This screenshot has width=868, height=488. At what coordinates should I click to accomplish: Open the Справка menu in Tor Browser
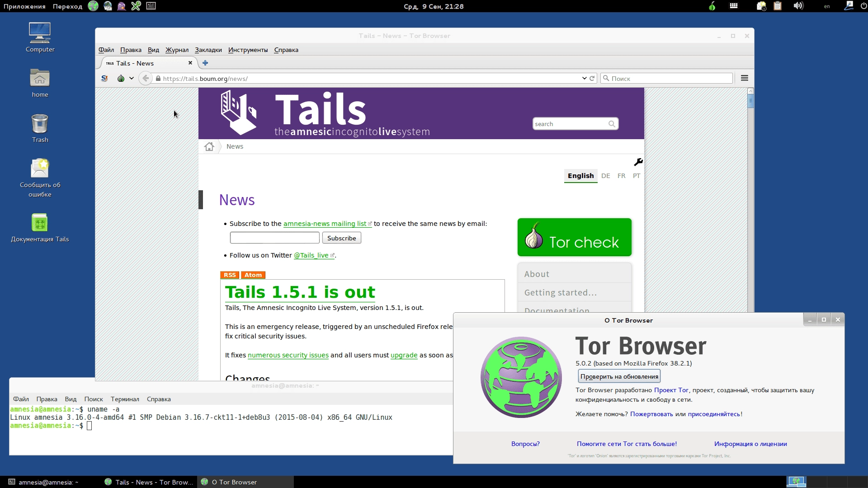(x=286, y=50)
